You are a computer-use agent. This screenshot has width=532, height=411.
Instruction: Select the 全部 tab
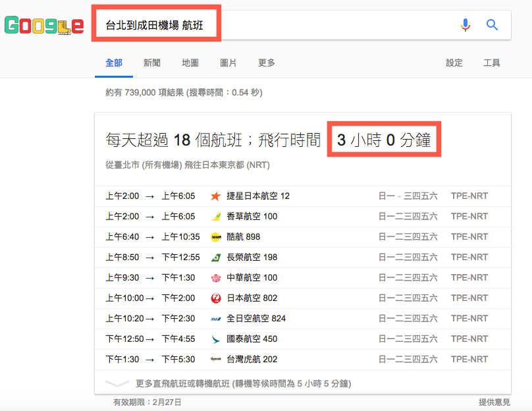coord(114,63)
